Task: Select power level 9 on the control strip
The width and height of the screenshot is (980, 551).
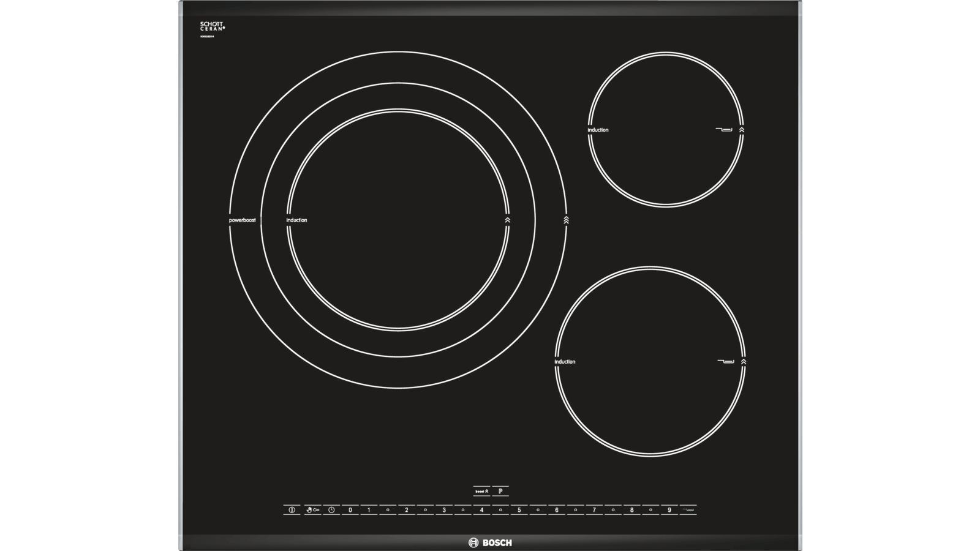Action: click(x=669, y=509)
